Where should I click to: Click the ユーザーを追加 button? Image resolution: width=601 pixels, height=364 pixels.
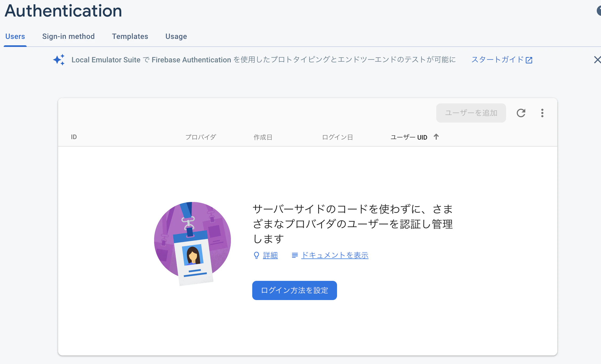click(471, 113)
